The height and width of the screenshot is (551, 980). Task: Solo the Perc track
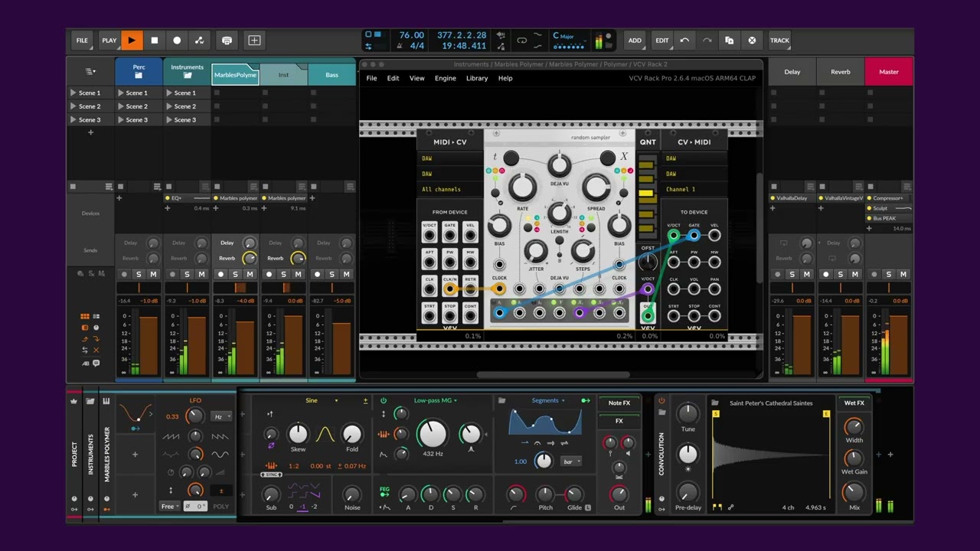point(139,274)
